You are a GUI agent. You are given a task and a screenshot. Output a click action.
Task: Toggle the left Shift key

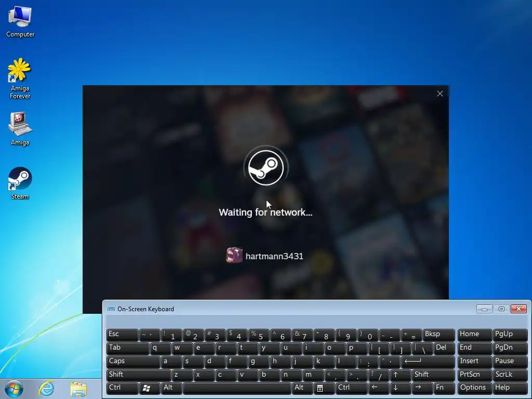(x=139, y=375)
